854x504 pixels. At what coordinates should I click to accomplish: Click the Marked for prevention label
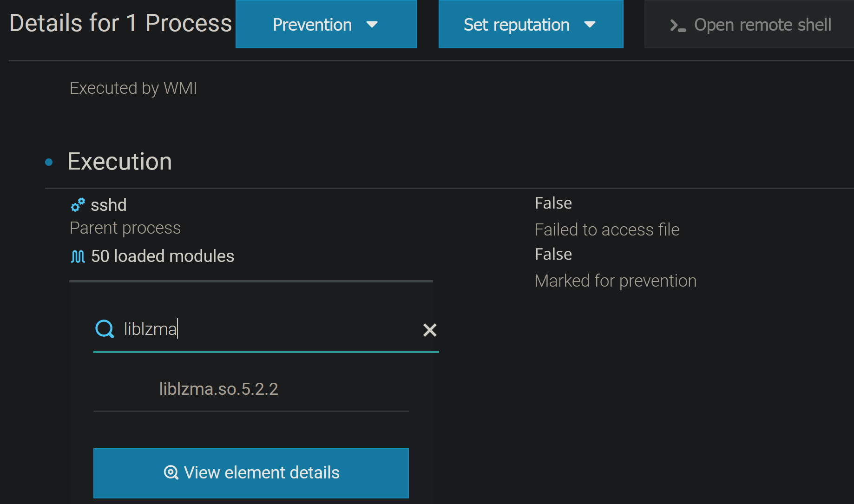(616, 280)
